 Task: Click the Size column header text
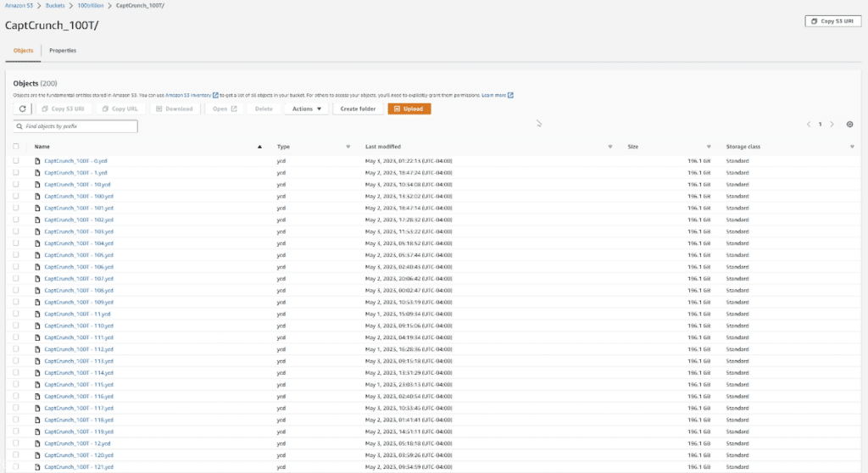[x=632, y=147]
